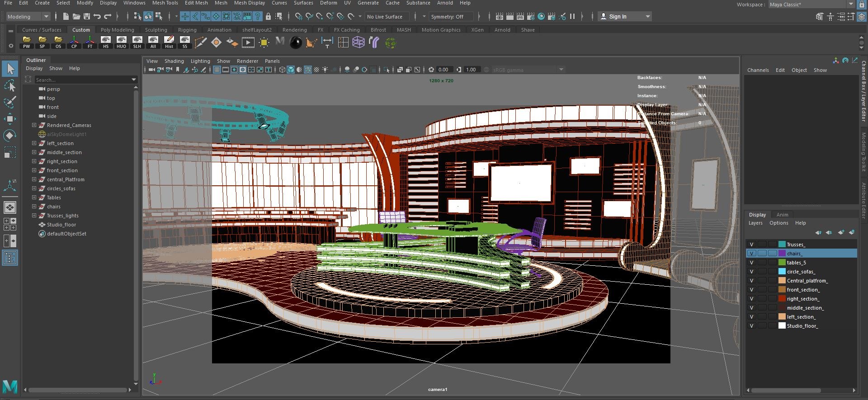This screenshot has height=400, width=868.
Task: Toggle visibility V of circle_sofas_ layer
Action: coord(751,272)
